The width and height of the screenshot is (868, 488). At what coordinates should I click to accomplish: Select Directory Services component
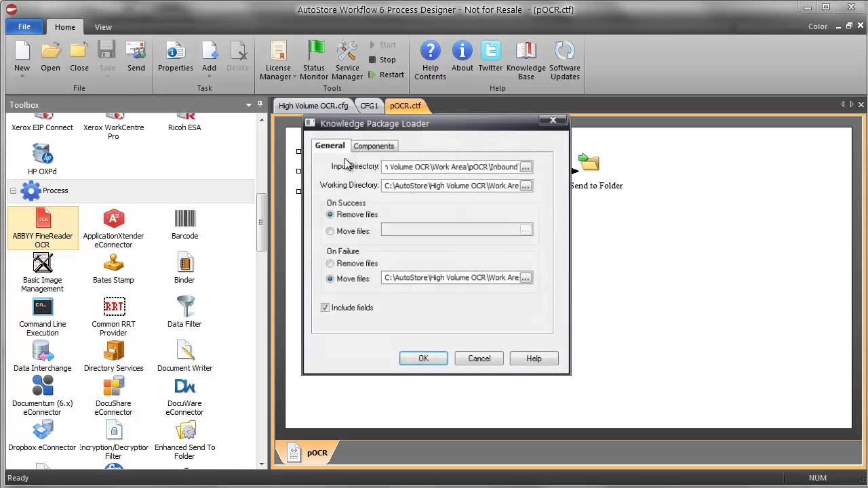coord(113,357)
